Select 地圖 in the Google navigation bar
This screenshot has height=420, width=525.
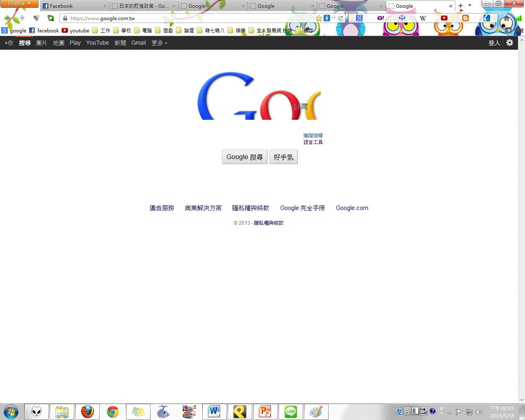59,43
